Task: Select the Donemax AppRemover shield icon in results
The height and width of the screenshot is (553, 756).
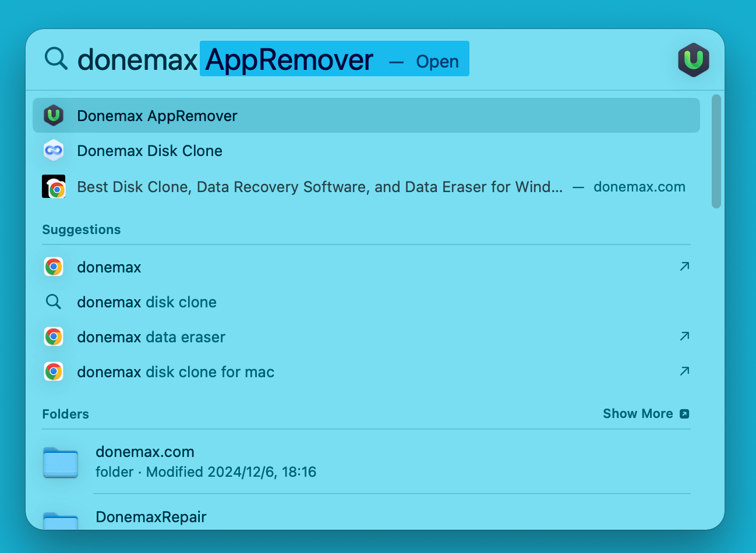Action: pyautogui.click(x=54, y=115)
